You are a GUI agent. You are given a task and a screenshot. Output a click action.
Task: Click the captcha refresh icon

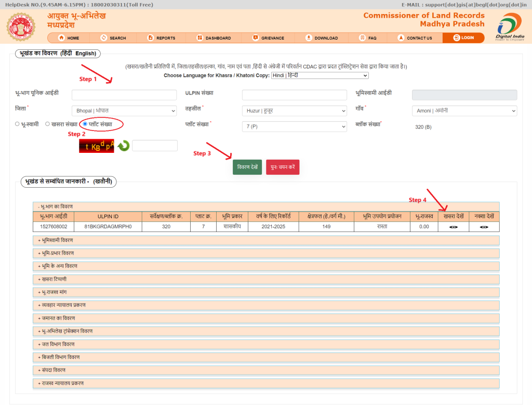123,146
